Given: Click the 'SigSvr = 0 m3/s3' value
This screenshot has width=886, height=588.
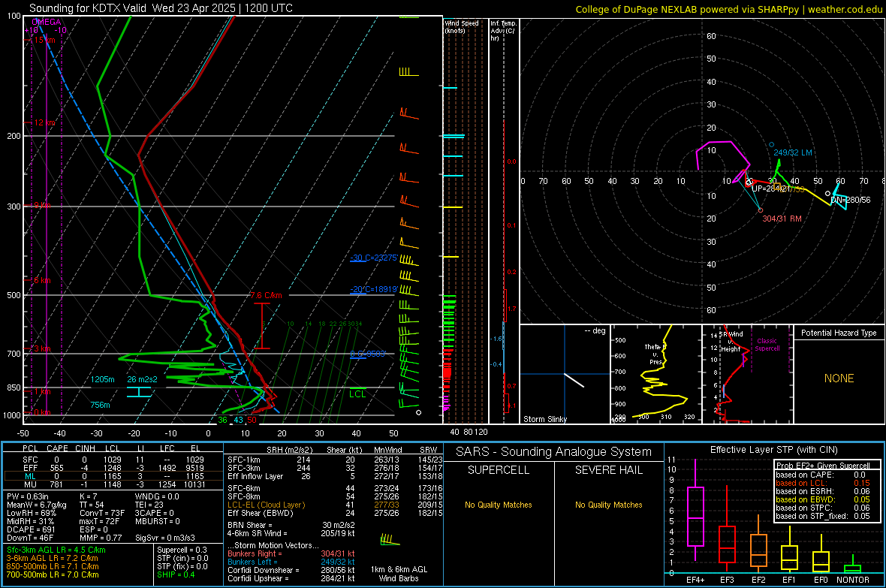Looking at the screenshot, I should (x=165, y=538).
